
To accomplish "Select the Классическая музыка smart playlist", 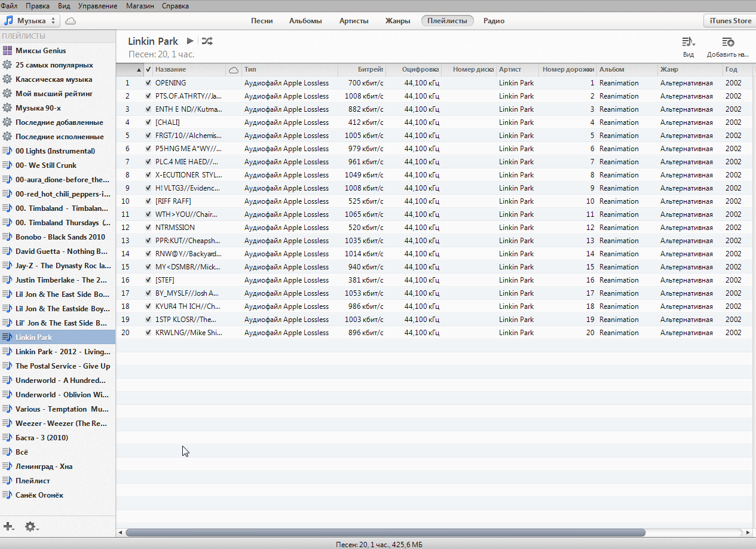I will (x=57, y=79).
